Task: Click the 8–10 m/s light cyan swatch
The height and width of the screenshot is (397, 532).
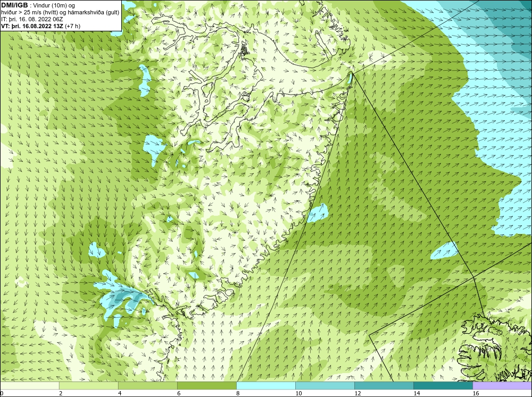Action: click(265, 386)
